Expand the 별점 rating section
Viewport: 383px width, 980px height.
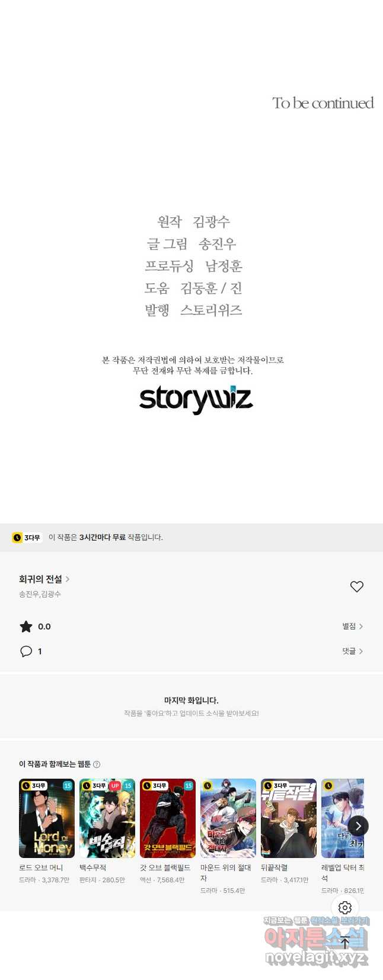point(352,626)
